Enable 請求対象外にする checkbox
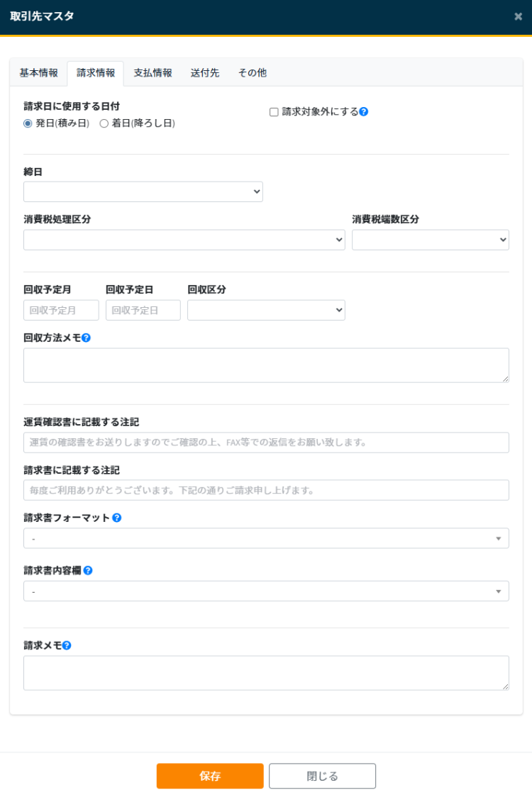Image resolution: width=532 pixels, height=795 pixels. pyautogui.click(x=274, y=112)
